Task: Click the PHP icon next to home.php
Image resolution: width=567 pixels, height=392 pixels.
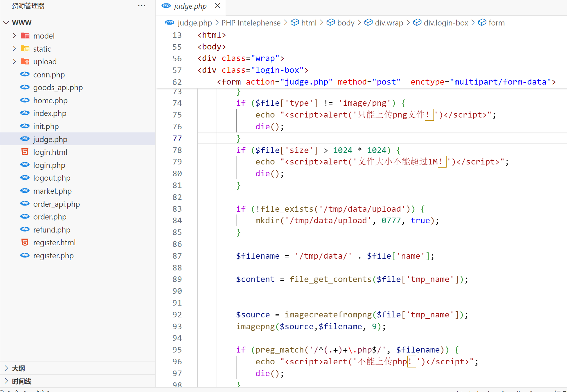Action: click(25, 100)
